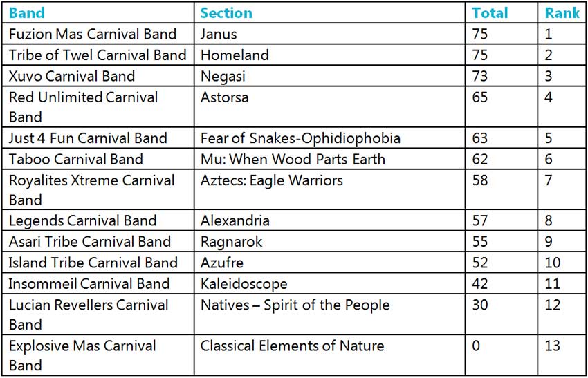The image size is (588, 378).
Task: Select the Fuzion Mas Carnival Band cell
Action: tap(93, 34)
